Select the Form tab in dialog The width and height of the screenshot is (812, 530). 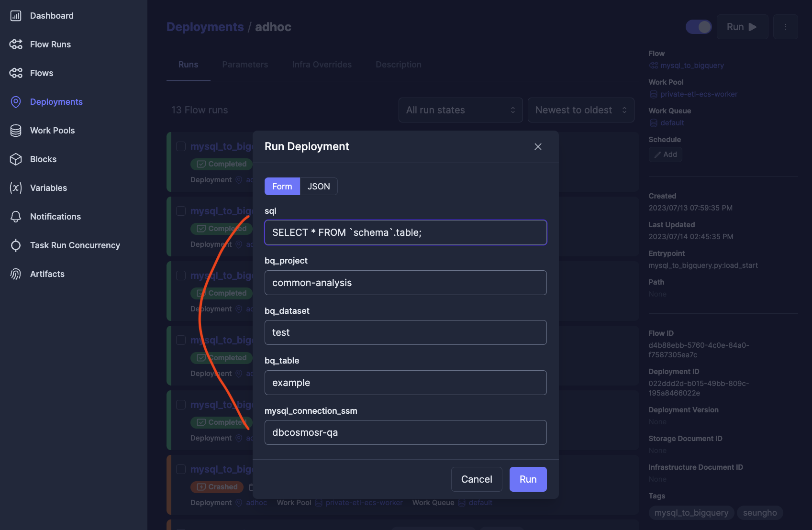282,187
